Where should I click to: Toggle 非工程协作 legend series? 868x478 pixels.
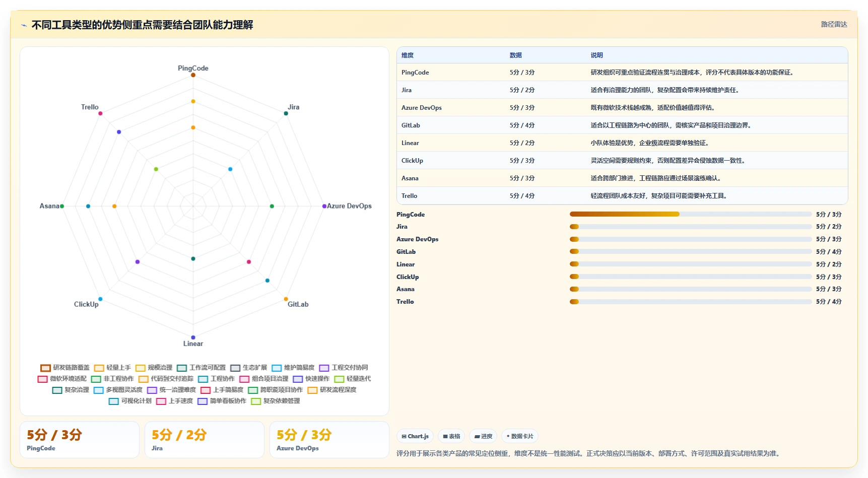click(112, 379)
